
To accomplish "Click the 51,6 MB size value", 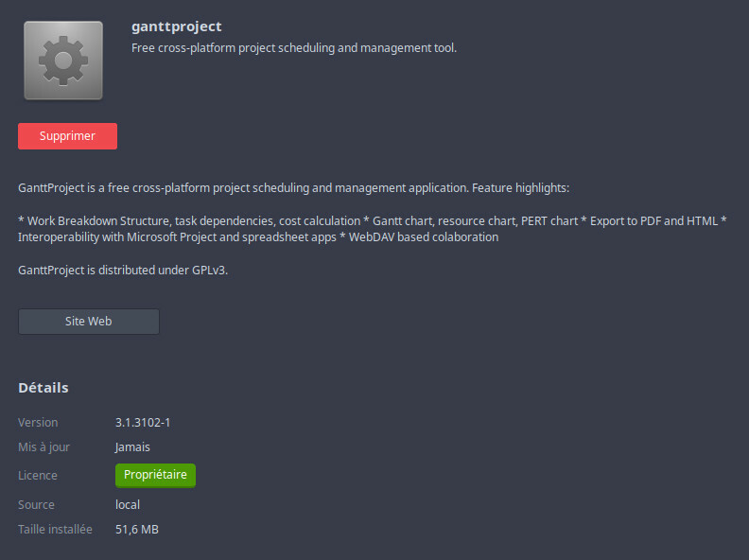I will 137,530.
